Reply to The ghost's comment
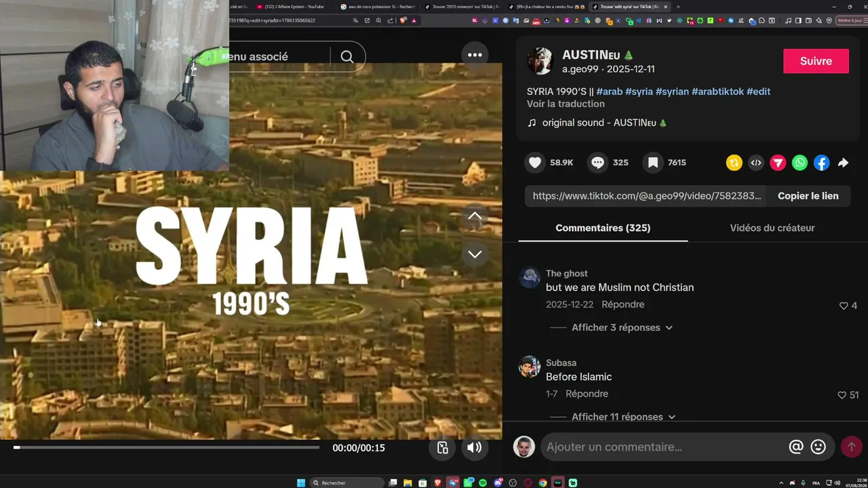This screenshot has width=868, height=488. click(x=623, y=304)
